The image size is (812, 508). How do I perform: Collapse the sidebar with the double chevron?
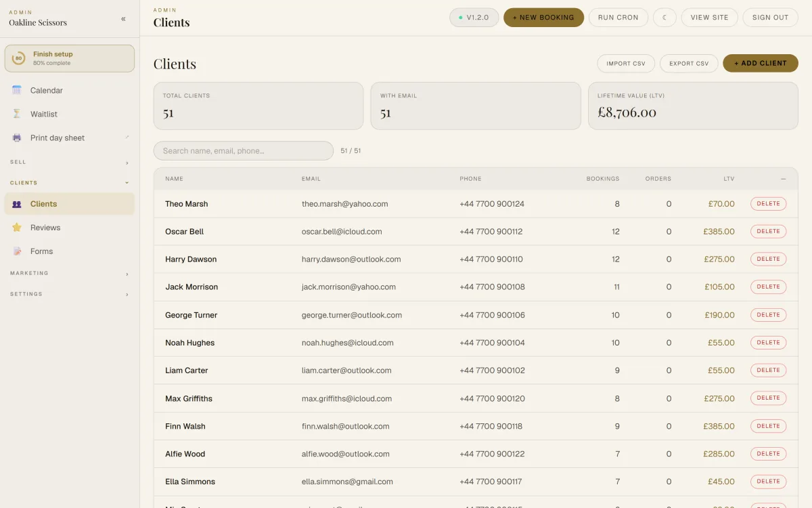[x=123, y=19]
